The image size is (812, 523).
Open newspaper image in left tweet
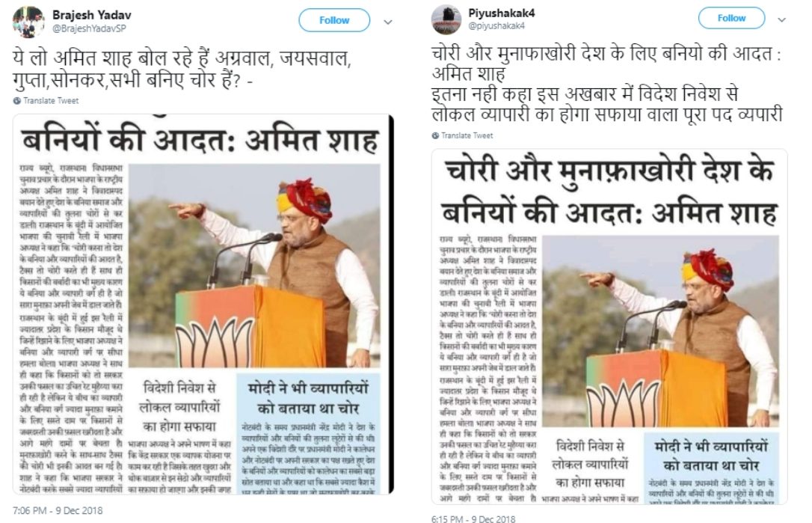click(203, 304)
